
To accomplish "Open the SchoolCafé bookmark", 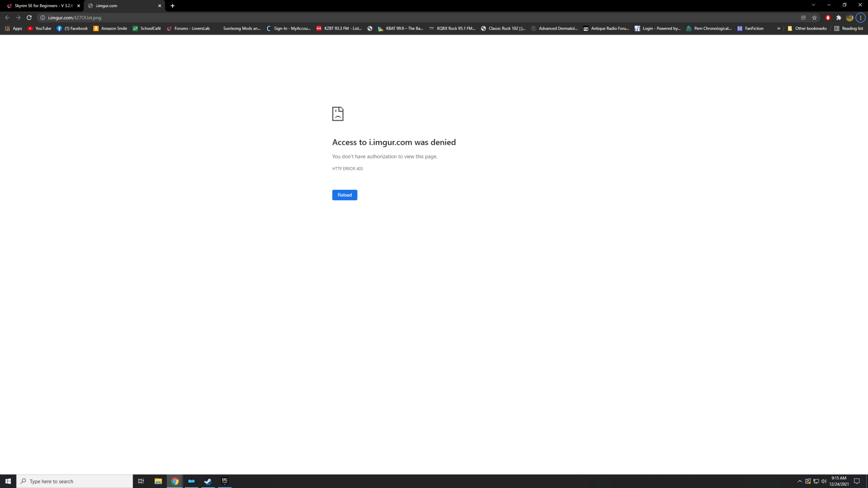I will point(147,28).
